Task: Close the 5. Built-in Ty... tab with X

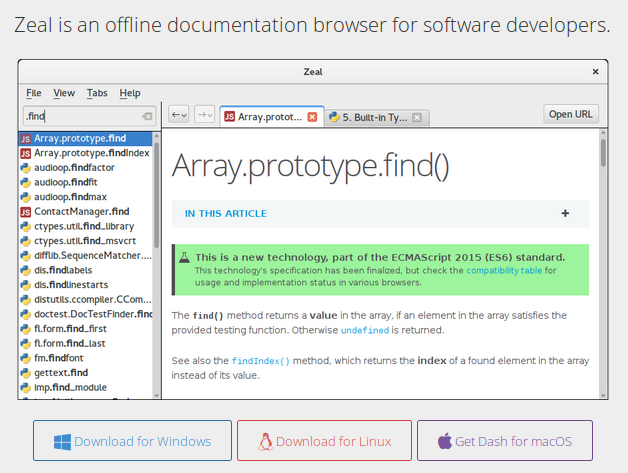Action: (x=417, y=117)
